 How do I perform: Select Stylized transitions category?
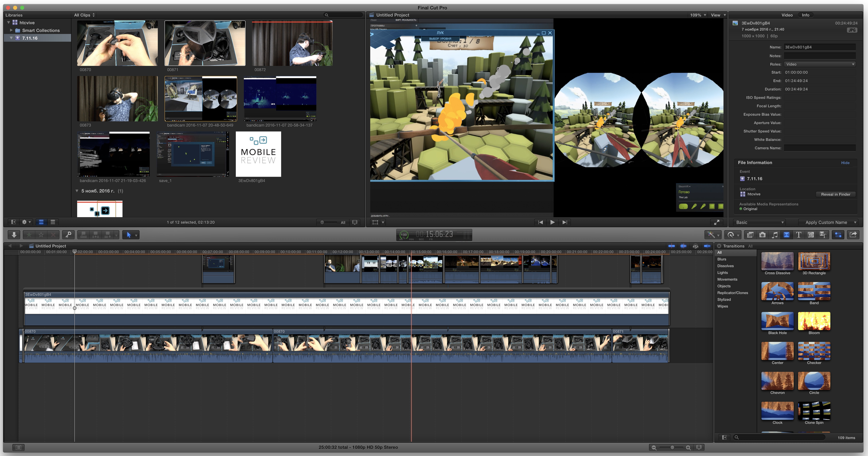point(724,299)
